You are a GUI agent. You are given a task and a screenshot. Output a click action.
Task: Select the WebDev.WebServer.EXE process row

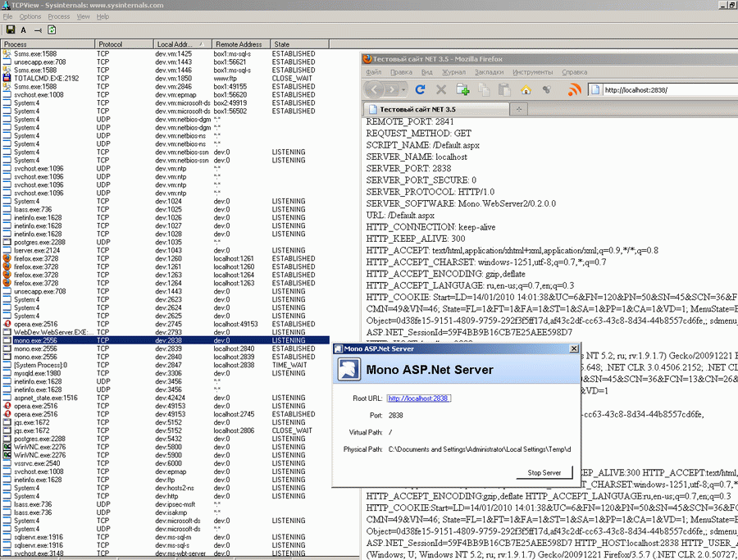pyautogui.click(x=165, y=332)
